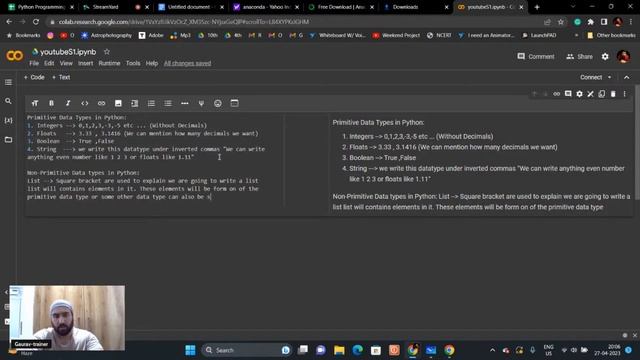Open the table of contents sidebar icon
This screenshot has width=640, height=360.
click(x=8, y=82)
